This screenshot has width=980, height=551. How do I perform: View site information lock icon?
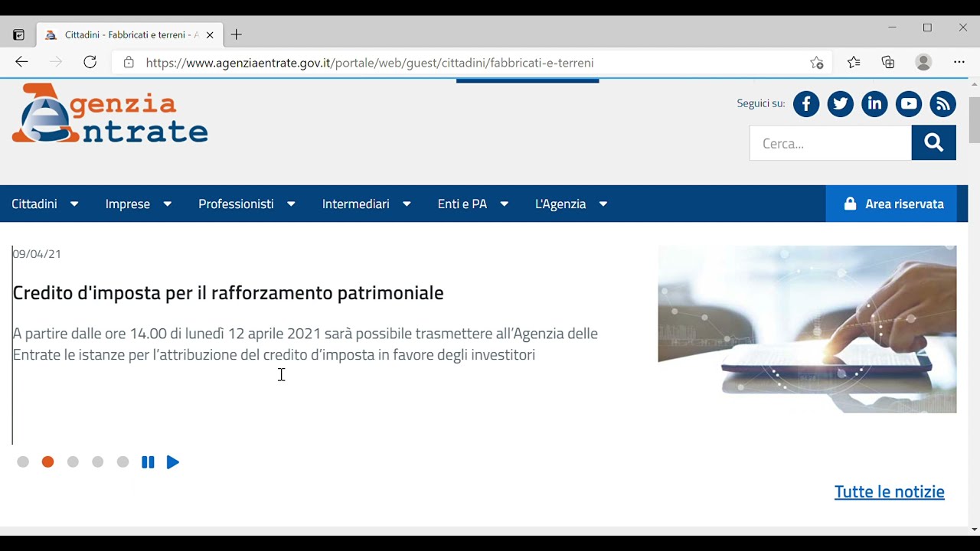pos(129,63)
